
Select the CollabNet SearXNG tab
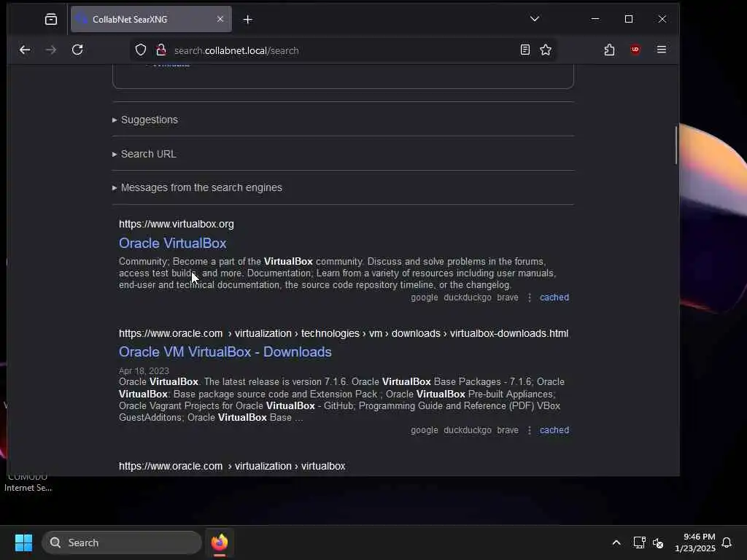151,19
